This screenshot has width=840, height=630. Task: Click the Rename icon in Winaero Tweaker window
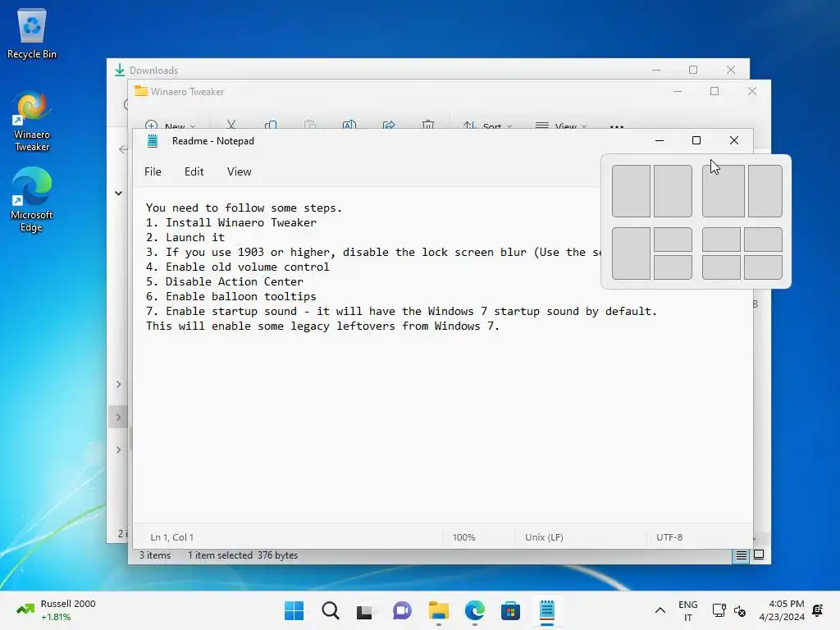(x=349, y=125)
